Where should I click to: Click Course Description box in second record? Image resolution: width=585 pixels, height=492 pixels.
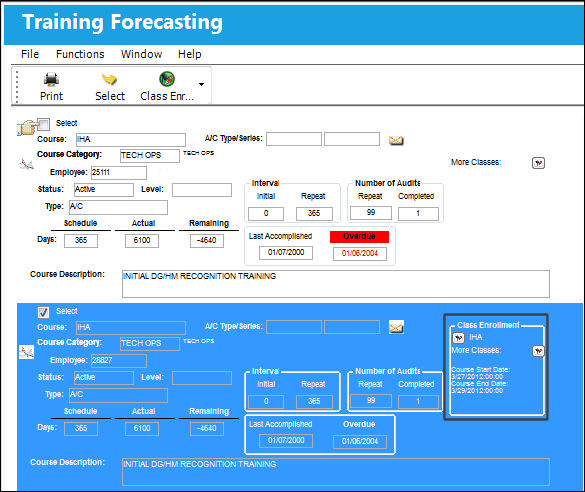[336, 472]
